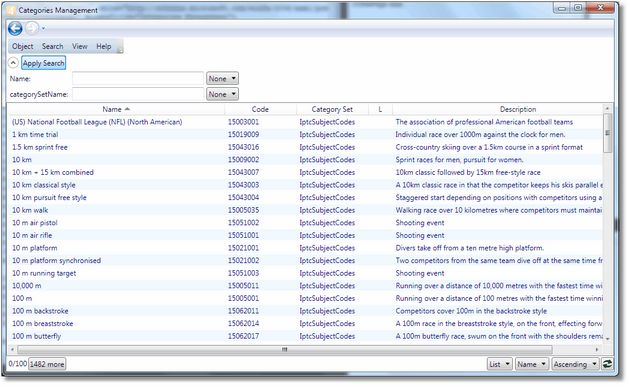Click the vertical scrollbar thumb
The image size is (628, 385).
coord(607,133)
